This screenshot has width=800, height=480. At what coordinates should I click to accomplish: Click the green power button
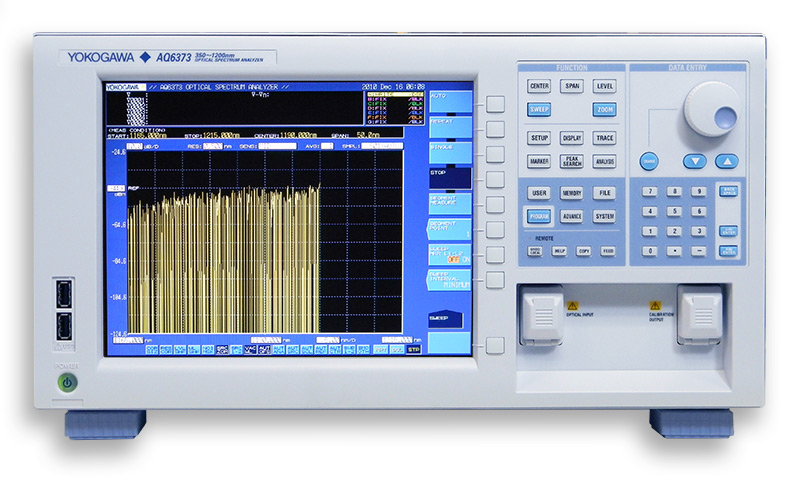pos(67,382)
